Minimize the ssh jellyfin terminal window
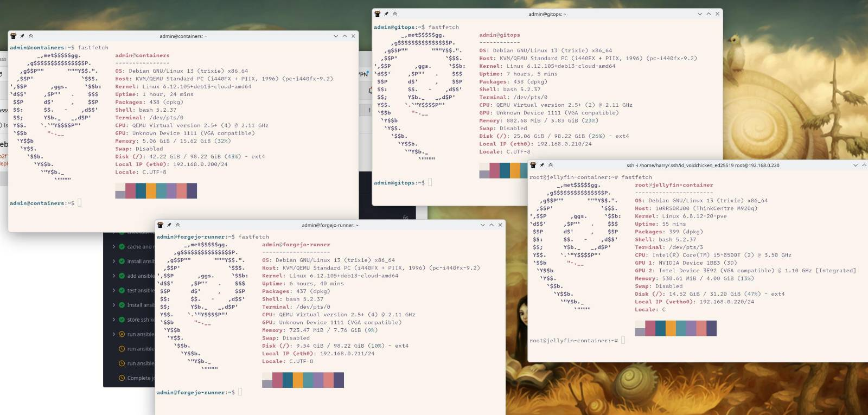This screenshot has height=415, width=868. point(856,165)
